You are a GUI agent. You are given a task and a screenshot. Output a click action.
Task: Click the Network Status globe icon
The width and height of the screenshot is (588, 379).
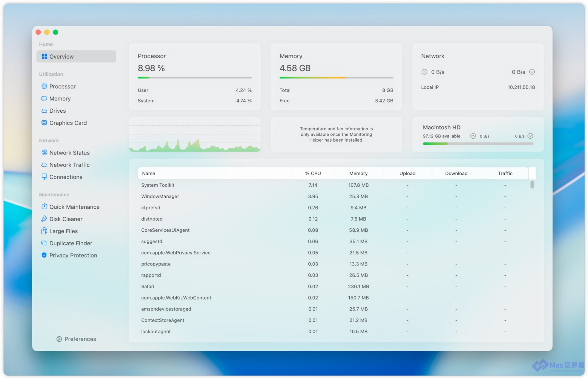pos(44,153)
